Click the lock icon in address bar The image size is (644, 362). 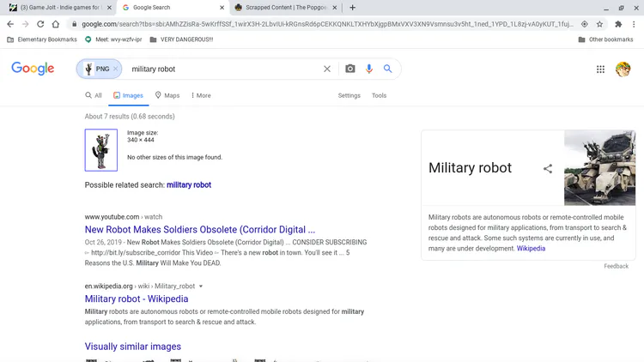coord(74,24)
